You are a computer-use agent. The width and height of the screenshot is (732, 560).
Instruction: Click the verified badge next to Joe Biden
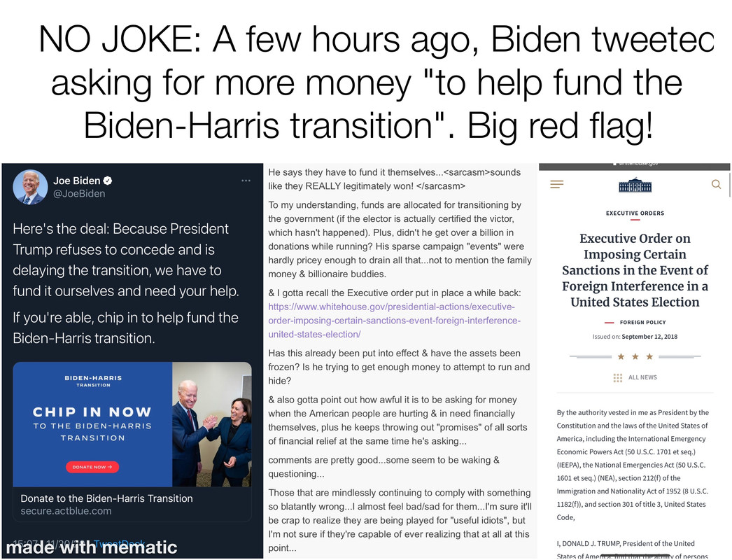click(108, 181)
